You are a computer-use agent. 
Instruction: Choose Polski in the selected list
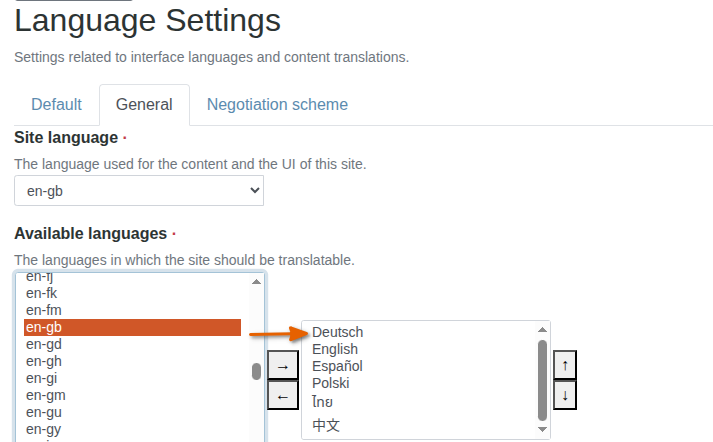click(331, 383)
